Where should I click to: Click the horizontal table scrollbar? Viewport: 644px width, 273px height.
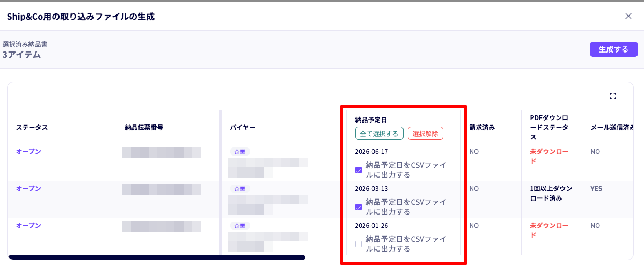tap(157, 258)
